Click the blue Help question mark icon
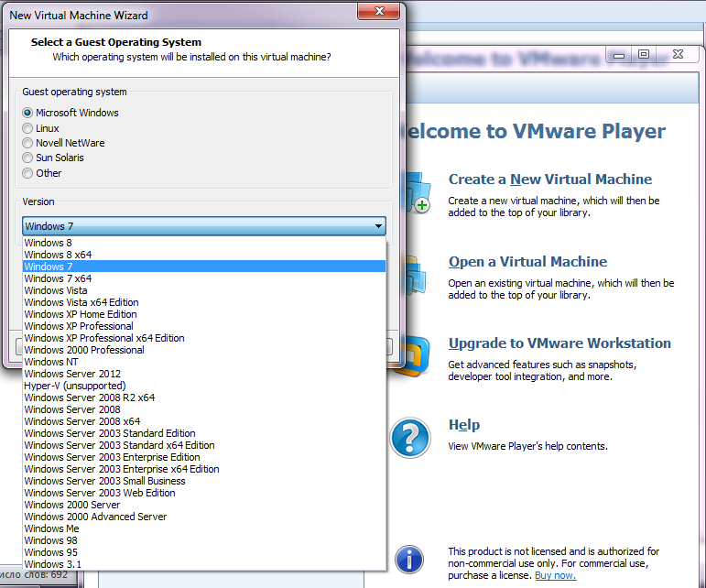This screenshot has width=706, height=588. click(410, 438)
